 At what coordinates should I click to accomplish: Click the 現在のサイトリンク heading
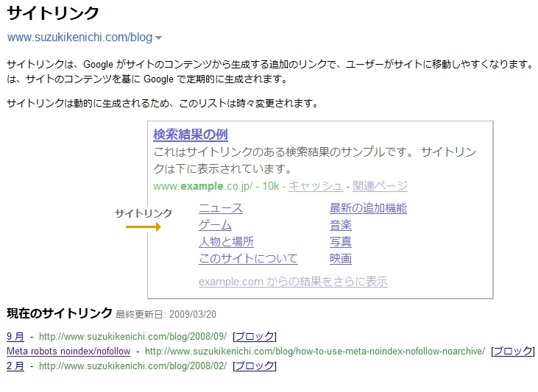click(x=60, y=313)
